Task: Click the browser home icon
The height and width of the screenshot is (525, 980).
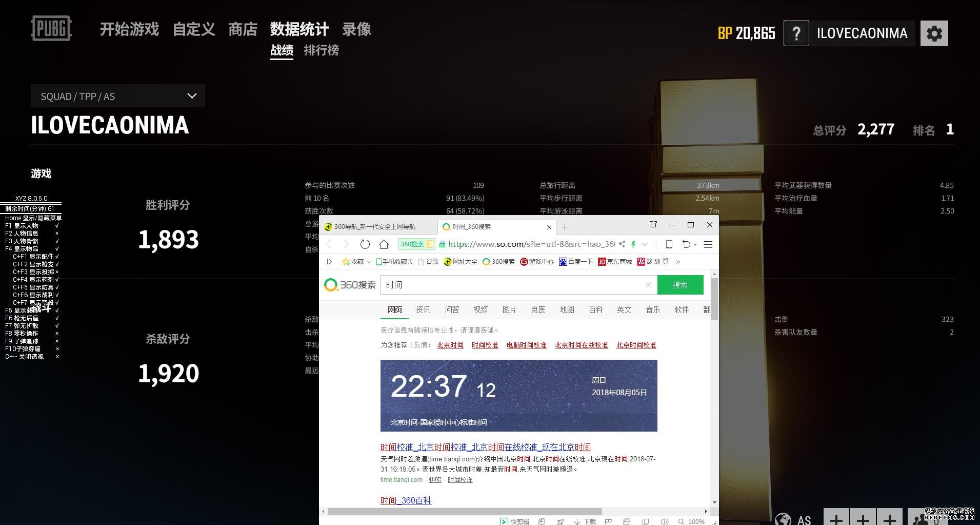Action: coord(384,244)
